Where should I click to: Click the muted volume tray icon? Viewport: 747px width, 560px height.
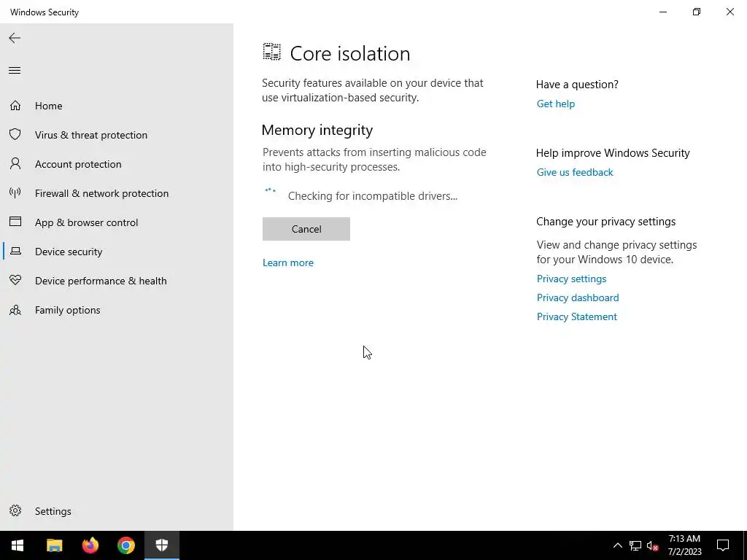(x=653, y=545)
